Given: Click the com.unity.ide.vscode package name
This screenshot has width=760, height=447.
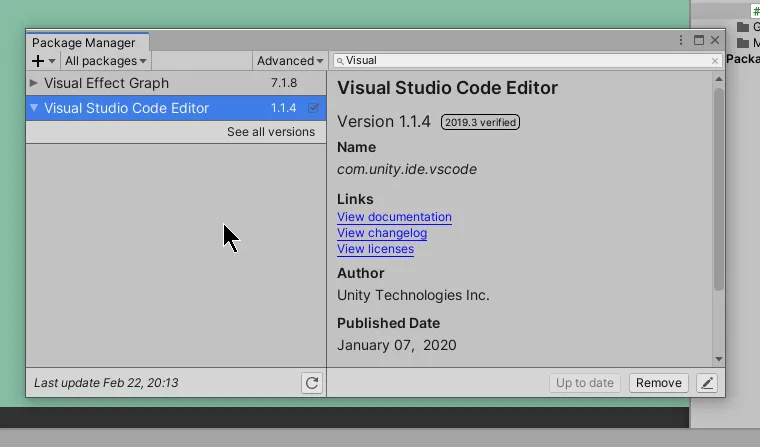Looking at the screenshot, I should coord(407,169).
